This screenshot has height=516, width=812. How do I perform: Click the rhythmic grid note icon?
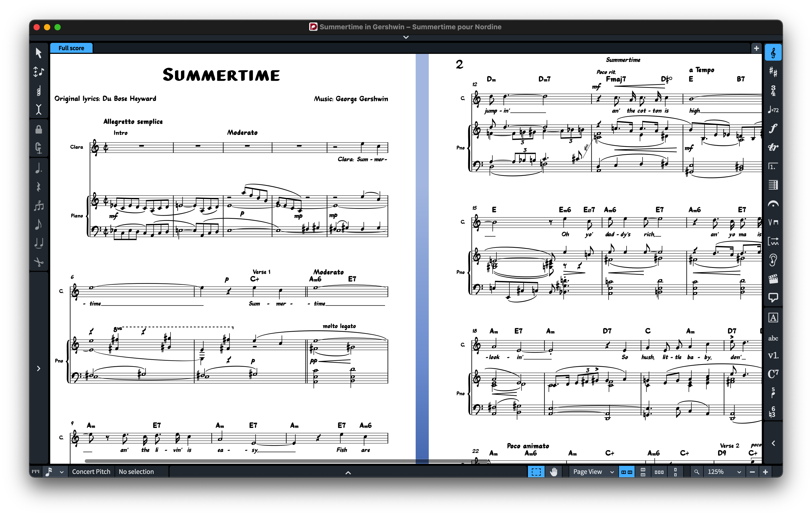pyautogui.click(x=49, y=472)
